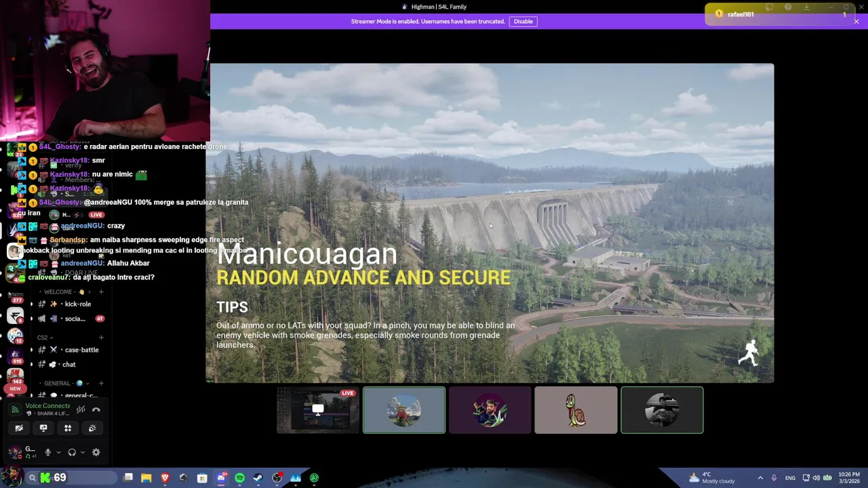868x488 pixels.
Task: Open the LIVE stream thumbnail tile
Action: coord(318,410)
